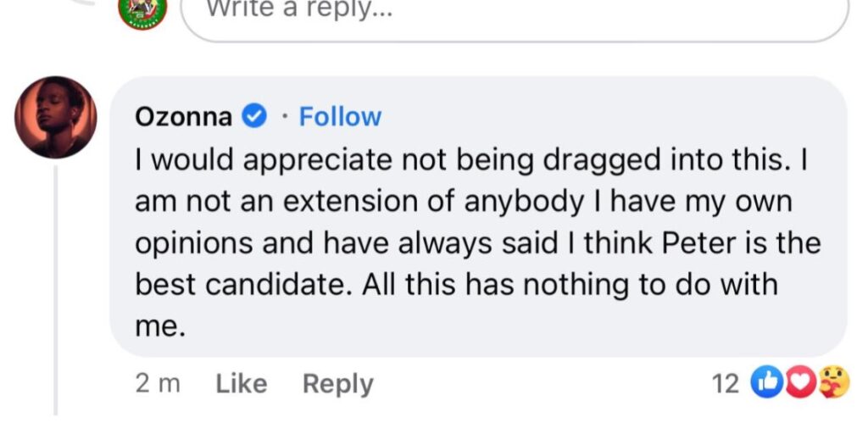The width and height of the screenshot is (868, 423).
Task: Click the red heart reaction icon
Action: (x=798, y=384)
